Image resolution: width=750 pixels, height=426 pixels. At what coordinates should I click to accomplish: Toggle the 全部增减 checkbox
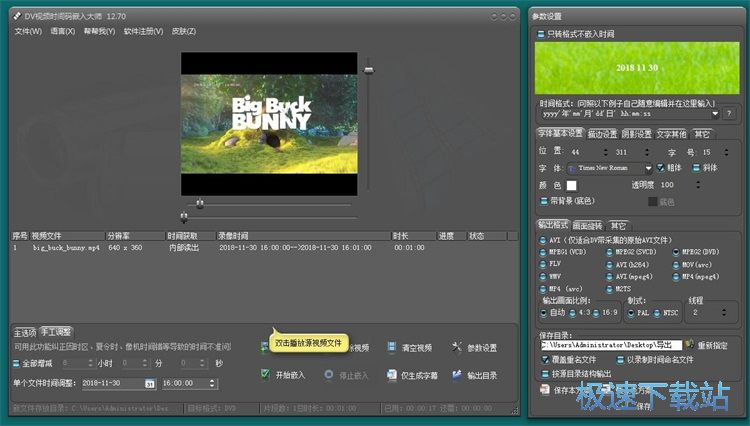(16, 363)
